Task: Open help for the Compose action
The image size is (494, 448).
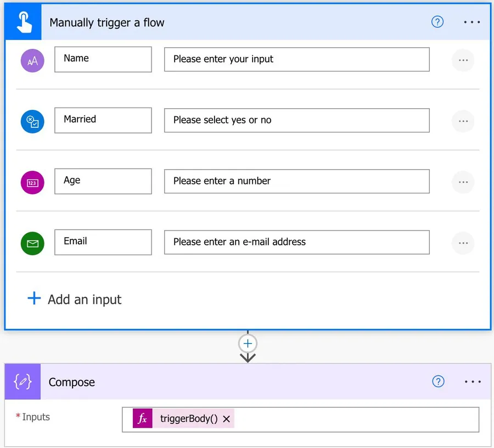Action: pos(438,382)
